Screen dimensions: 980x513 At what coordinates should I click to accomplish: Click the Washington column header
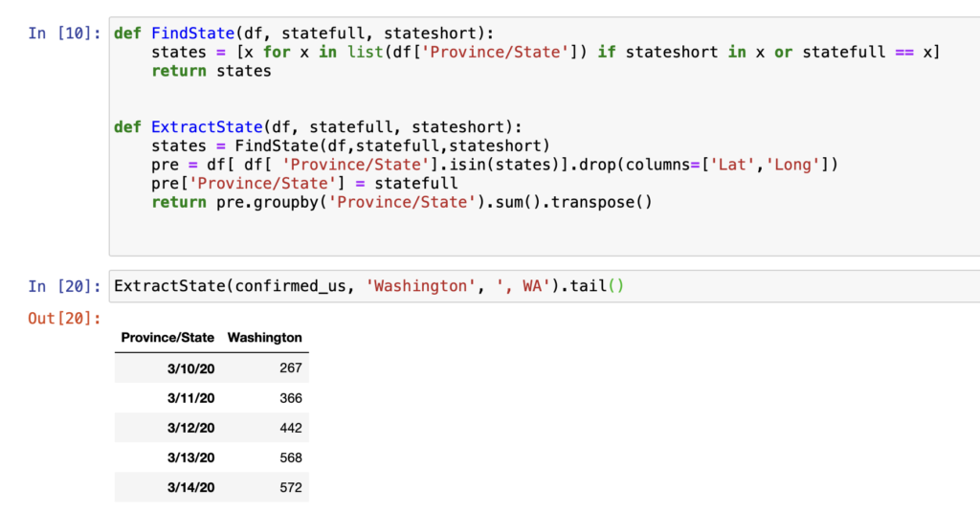pos(264,338)
